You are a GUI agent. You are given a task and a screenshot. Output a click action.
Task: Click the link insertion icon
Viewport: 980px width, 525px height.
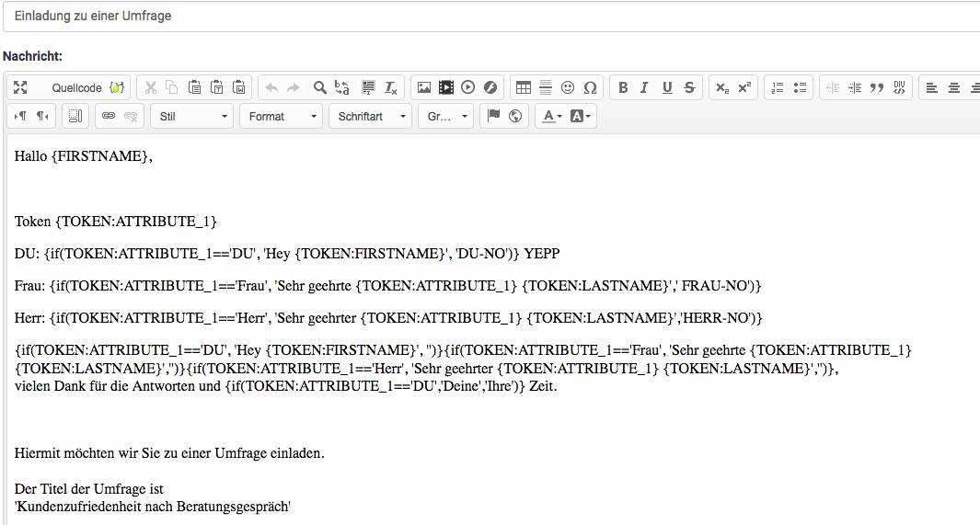[109, 116]
